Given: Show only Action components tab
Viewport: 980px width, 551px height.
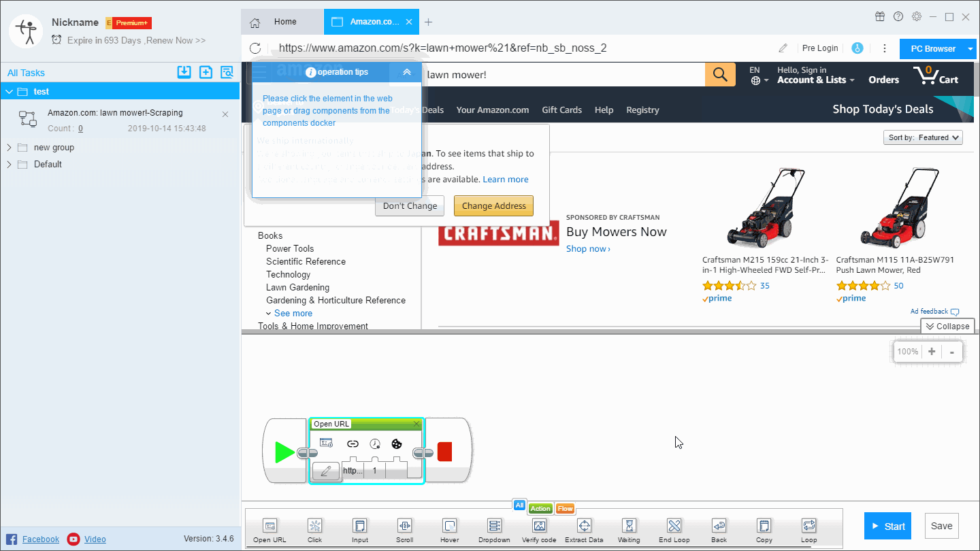Looking at the screenshot, I should [540, 508].
